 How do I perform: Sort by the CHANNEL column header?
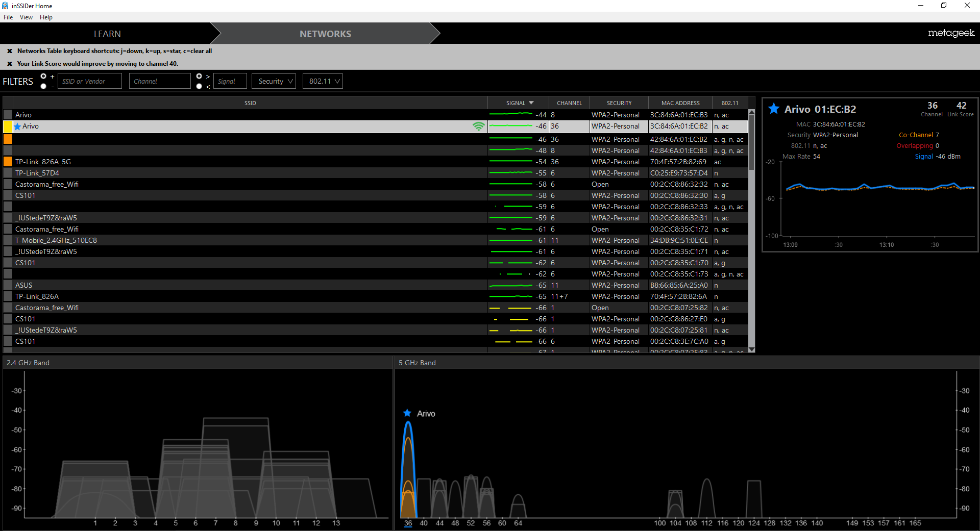[x=569, y=103]
